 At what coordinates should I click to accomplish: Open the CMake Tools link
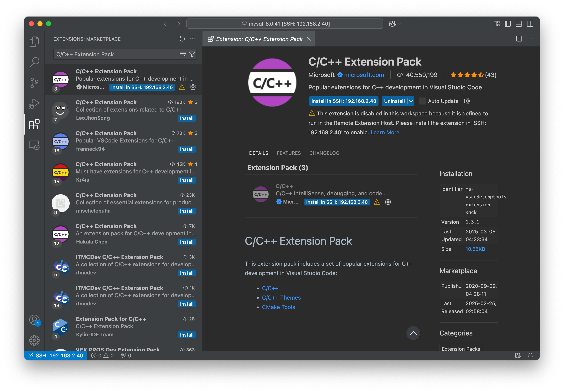tap(278, 307)
